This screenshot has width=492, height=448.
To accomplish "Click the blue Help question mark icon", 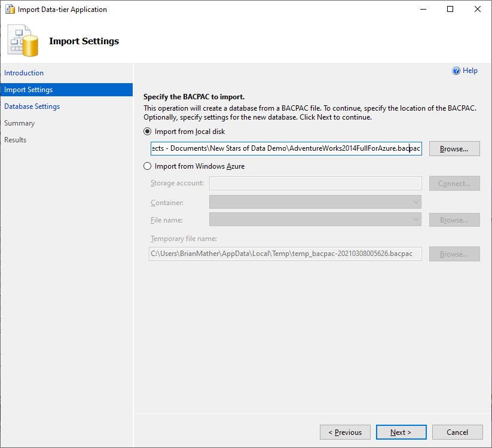I will pos(456,71).
